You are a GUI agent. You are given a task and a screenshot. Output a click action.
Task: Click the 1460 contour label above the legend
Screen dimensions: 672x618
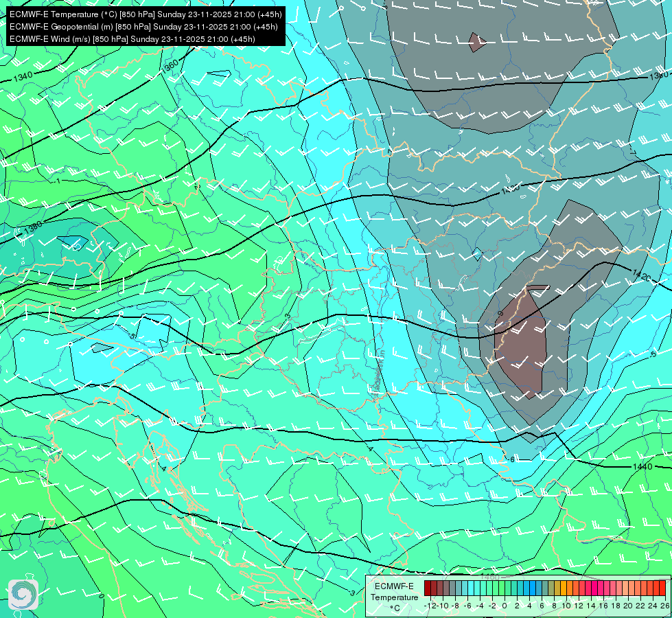pos(489,577)
